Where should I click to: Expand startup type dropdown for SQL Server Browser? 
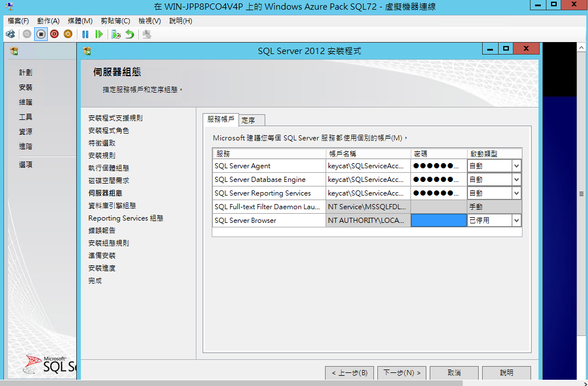click(x=516, y=221)
